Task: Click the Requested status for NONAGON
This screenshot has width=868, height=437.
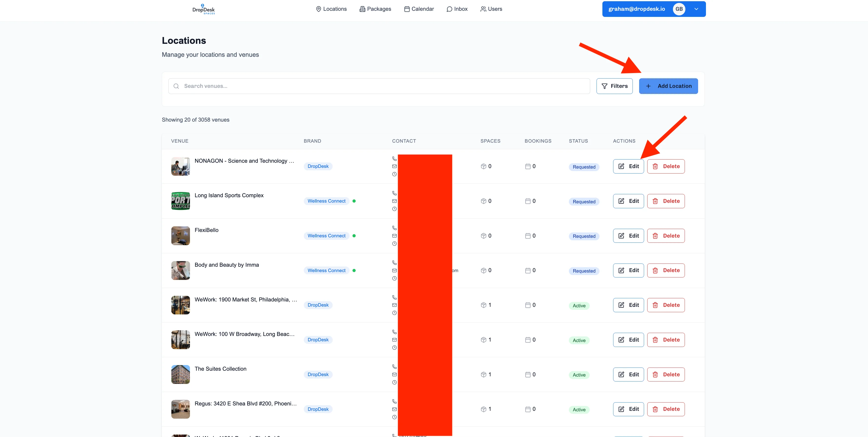Action: [584, 167]
